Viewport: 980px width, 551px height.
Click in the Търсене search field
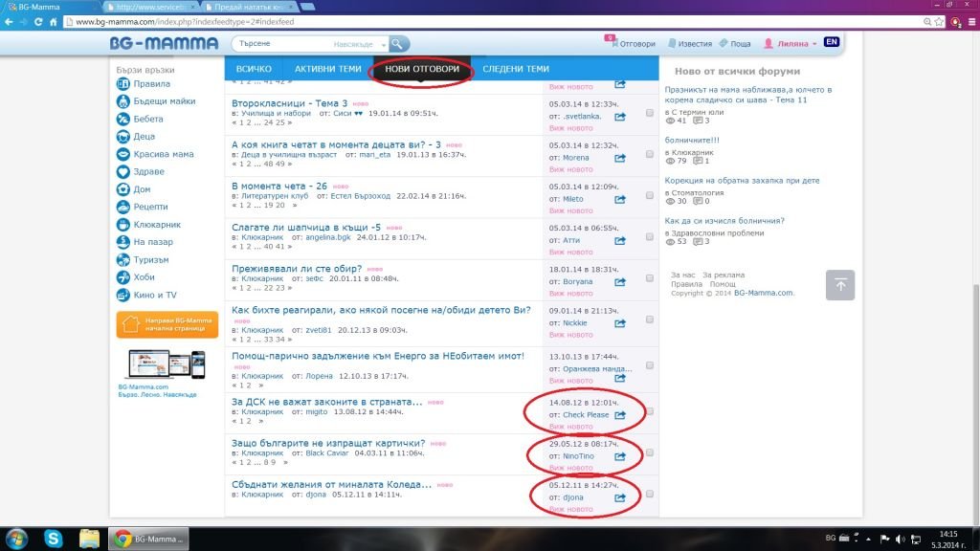point(287,44)
